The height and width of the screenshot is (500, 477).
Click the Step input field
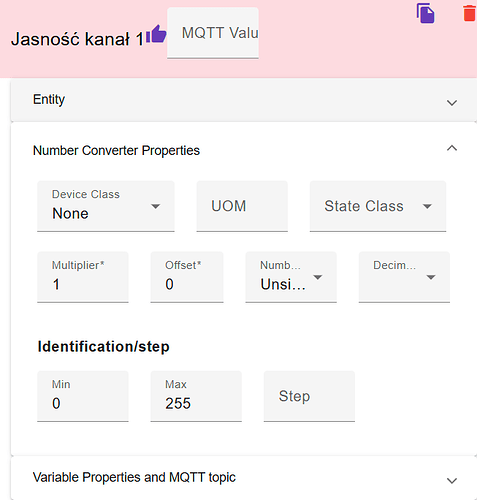[309, 396]
